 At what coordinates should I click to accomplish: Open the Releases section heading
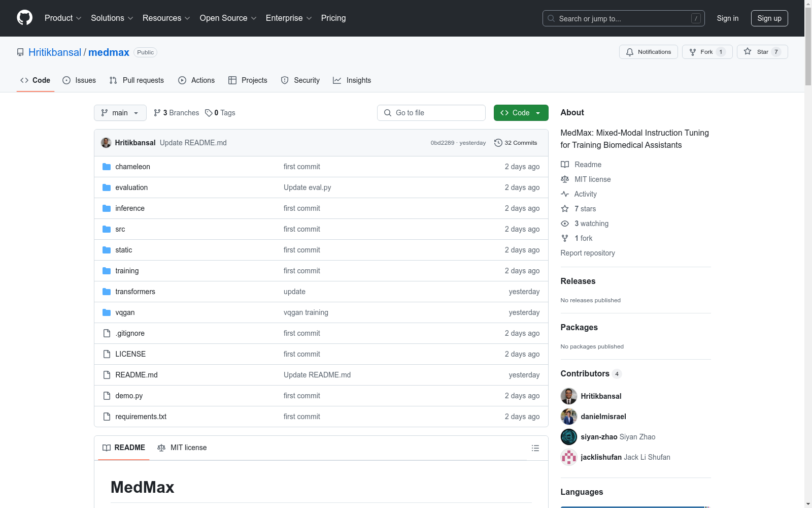tap(578, 281)
